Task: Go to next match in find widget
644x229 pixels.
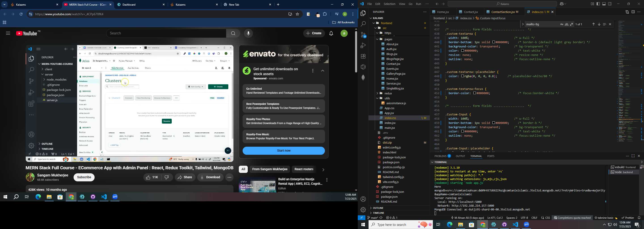Action: click(x=599, y=24)
